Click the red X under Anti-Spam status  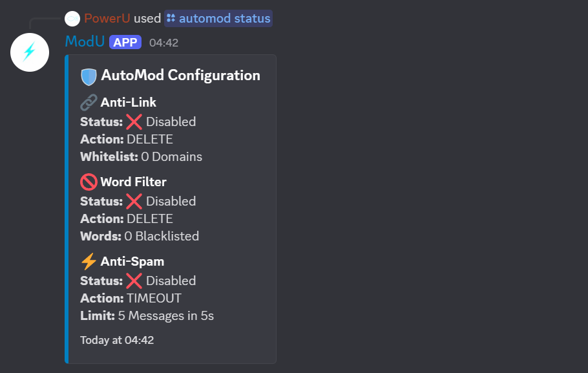click(132, 280)
